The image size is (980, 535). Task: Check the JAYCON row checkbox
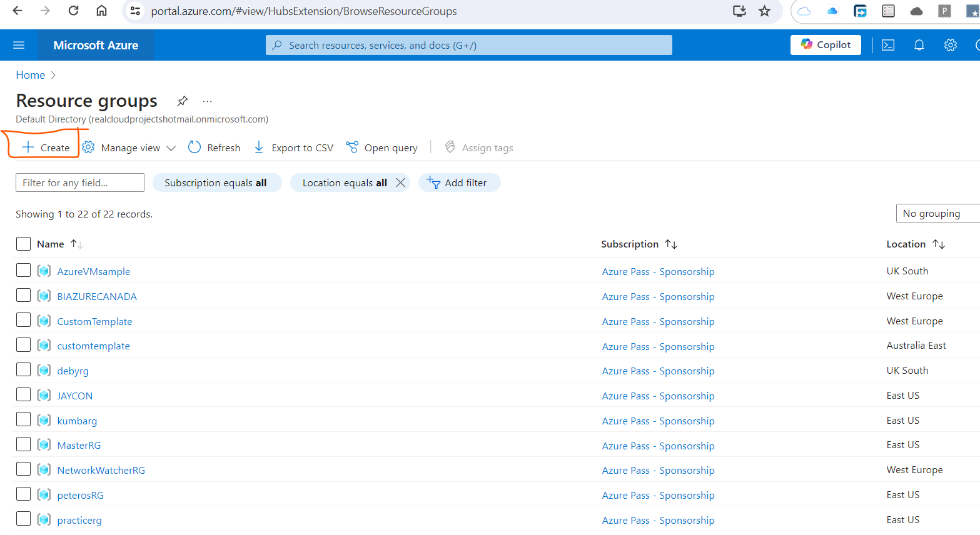(x=23, y=394)
